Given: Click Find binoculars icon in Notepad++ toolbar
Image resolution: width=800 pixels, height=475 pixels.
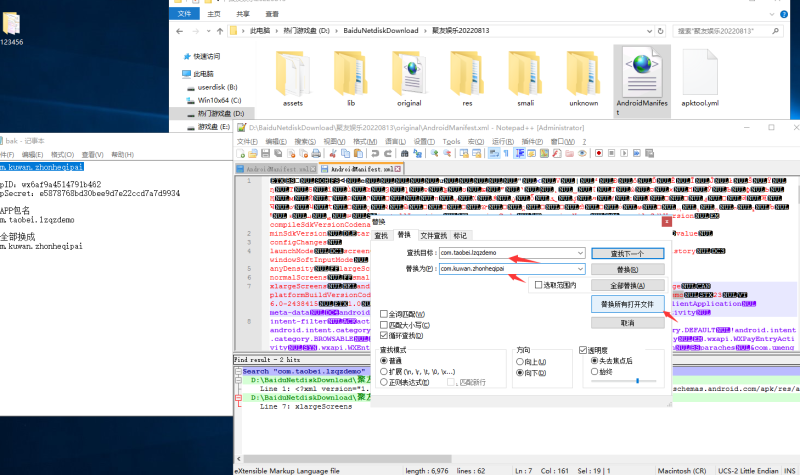Looking at the screenshot, I should (405, 153).
